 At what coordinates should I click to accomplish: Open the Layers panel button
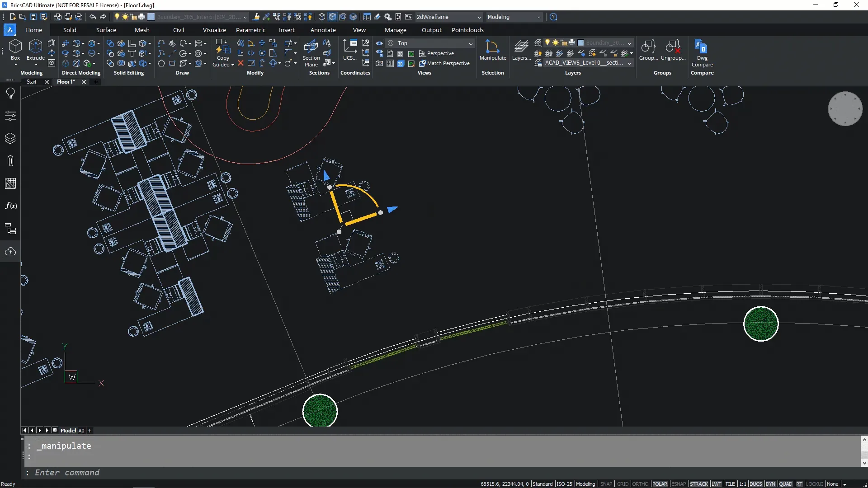pyautogui.click(x=521, y=49)
